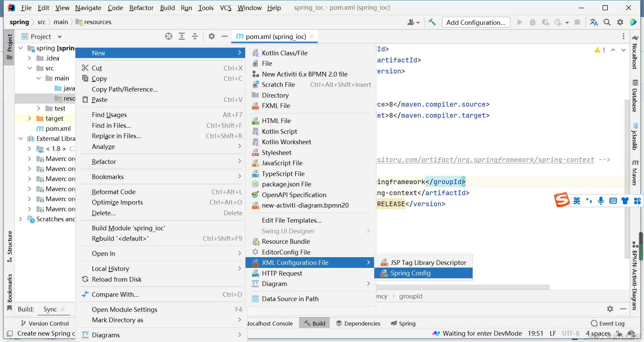Open Version Control tool window
Image resolution: width=644 pixels, height=342 pixels.
pyautogui.click(x=45, y=323)
